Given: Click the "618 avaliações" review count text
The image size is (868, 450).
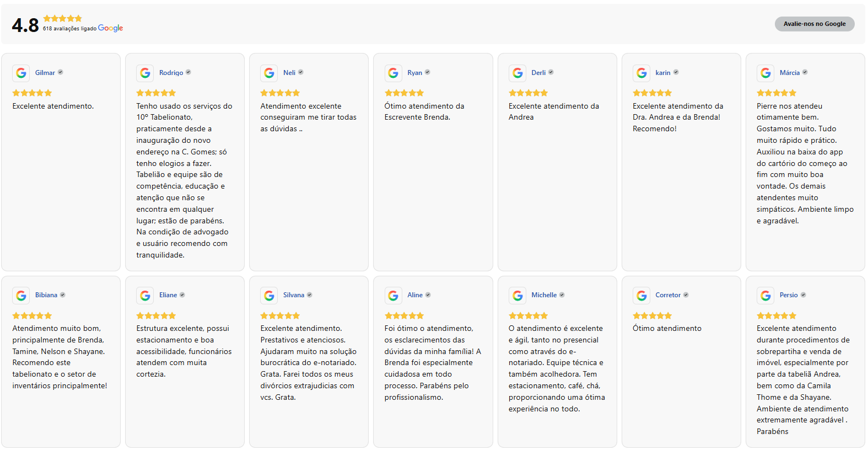Looking at the screenshot, I should click(x=61, y=29).
